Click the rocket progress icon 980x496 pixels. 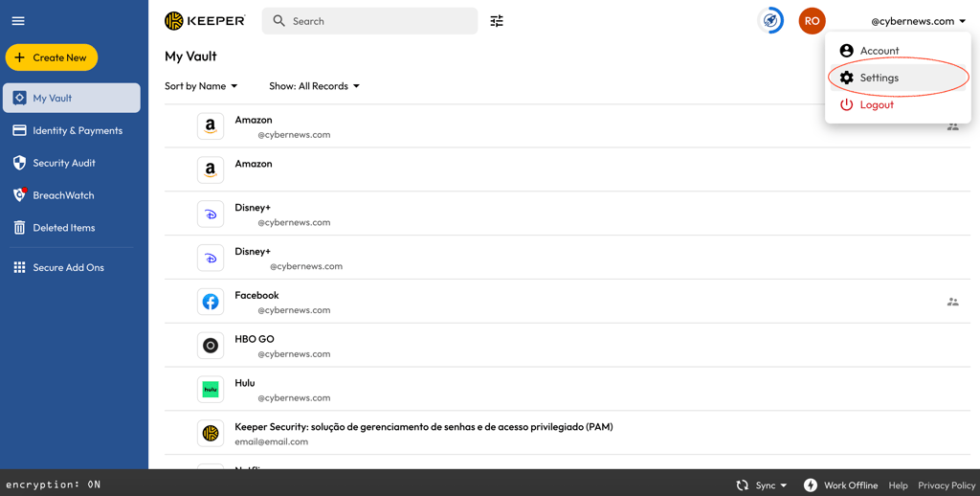click(x=770, y=21)
